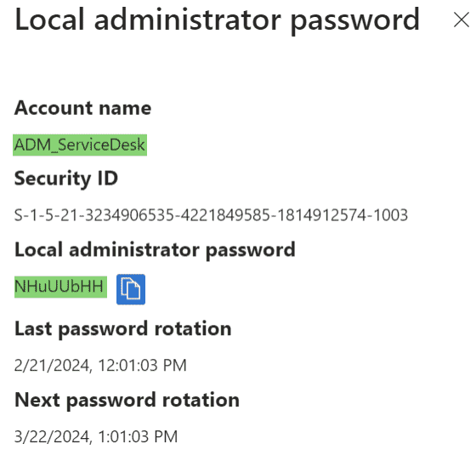
Task: Click the 1003 suffix of the Security ID
Action: pyautogui.click(x=390, y=215)
